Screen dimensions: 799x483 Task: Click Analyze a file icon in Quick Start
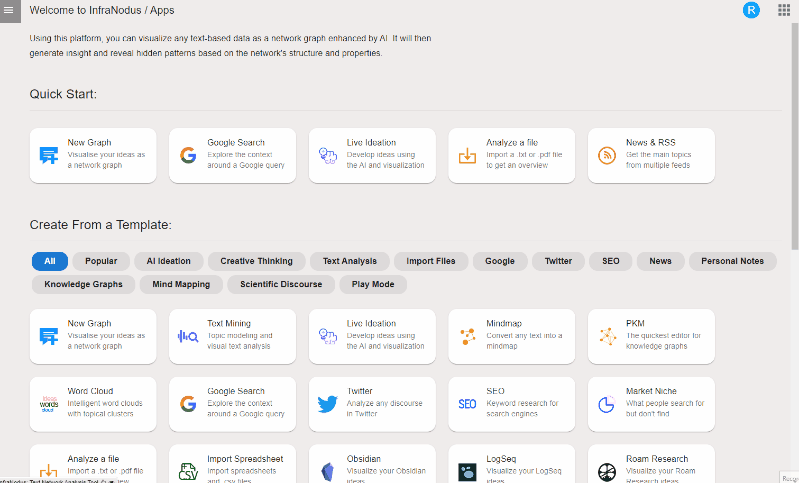point(467,155)
